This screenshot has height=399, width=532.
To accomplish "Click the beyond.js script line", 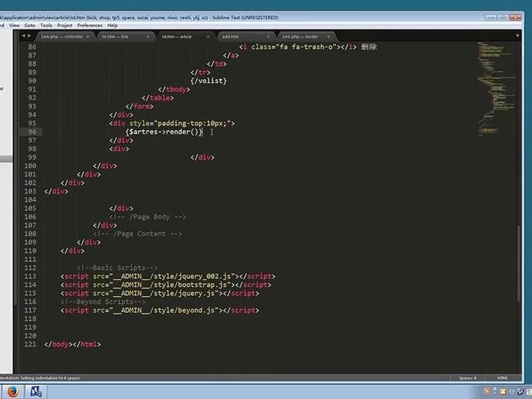I will (x=160, y=311).
